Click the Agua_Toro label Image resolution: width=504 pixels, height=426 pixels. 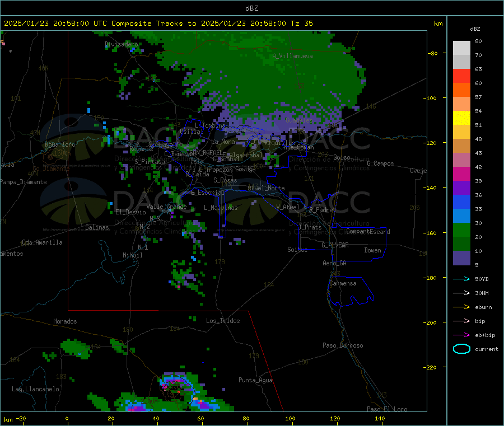point(60,144)
